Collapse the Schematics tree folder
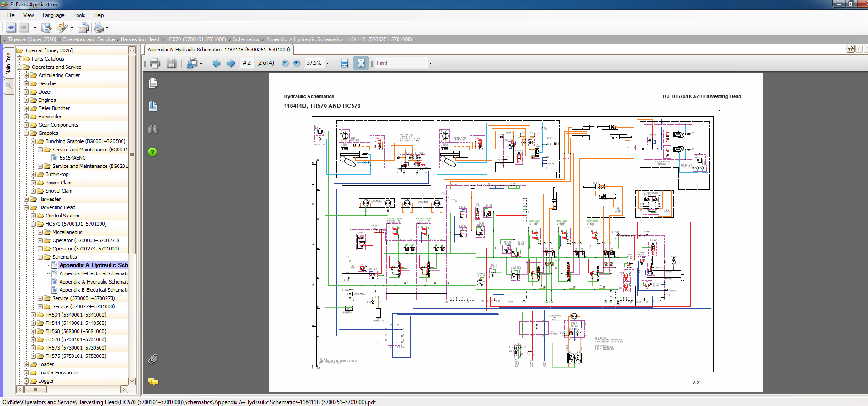868x406 pixels. (40, 257)
